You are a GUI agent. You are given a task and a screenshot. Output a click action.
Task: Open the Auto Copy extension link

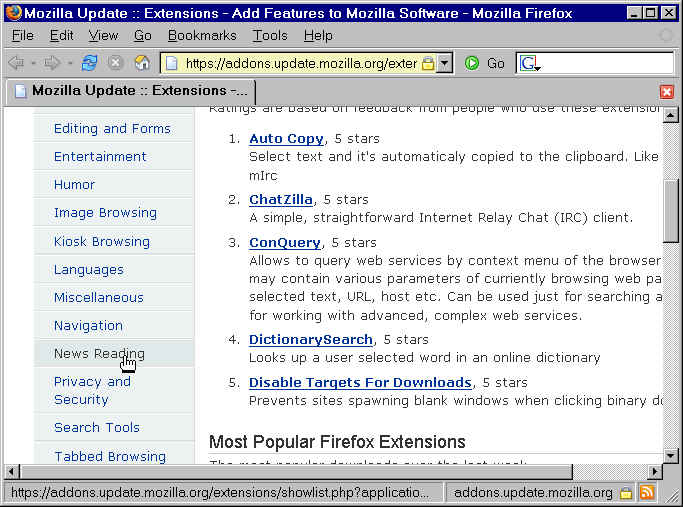286,139
